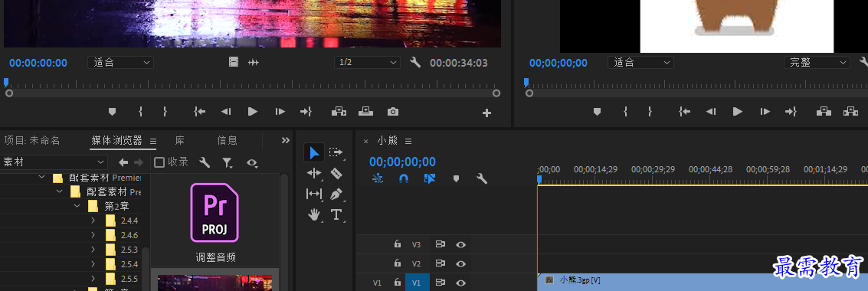
Task: Select the 小熊.3gp clip on V1
Action: pos(703,281)
